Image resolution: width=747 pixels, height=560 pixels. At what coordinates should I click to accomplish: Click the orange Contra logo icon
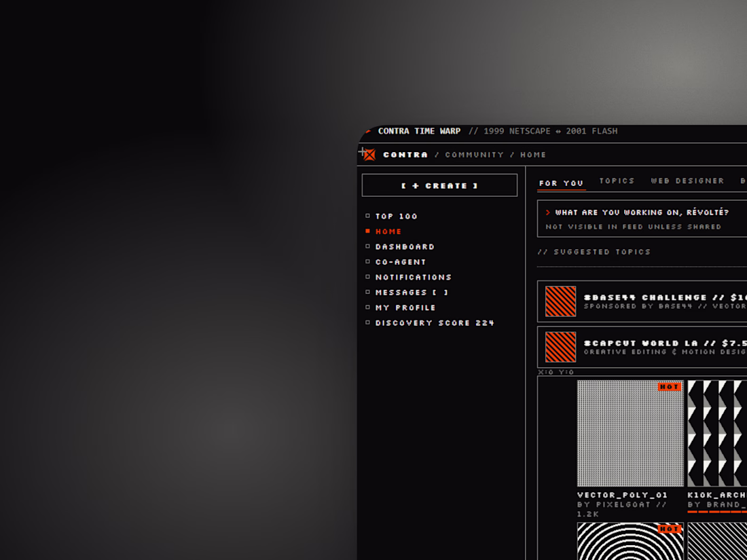point(369,155)
